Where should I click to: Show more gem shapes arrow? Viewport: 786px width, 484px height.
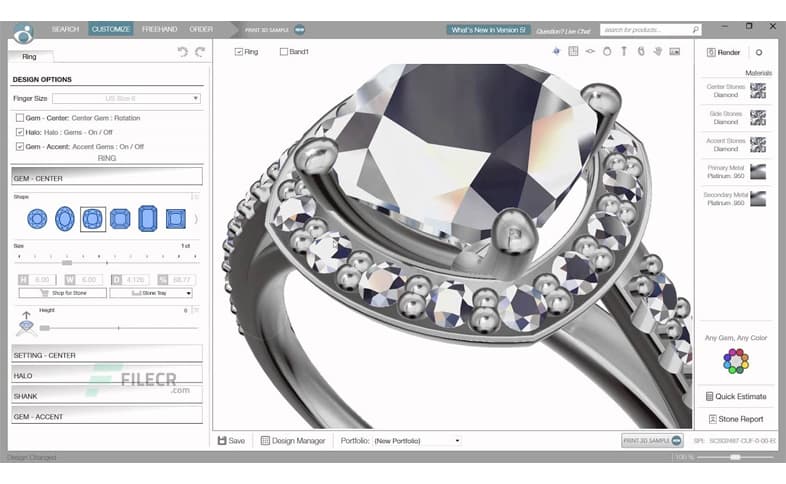click(196, 219)
